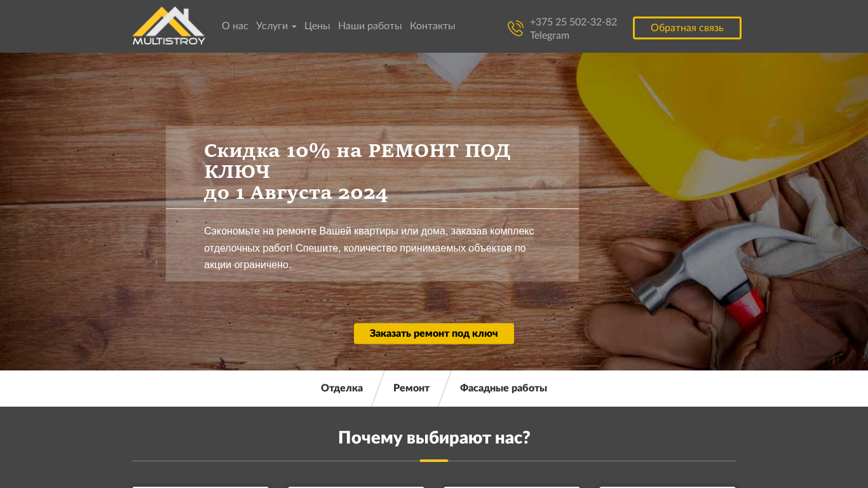
Task: Click the MULTISTROY logo
Action: (168, 26)
